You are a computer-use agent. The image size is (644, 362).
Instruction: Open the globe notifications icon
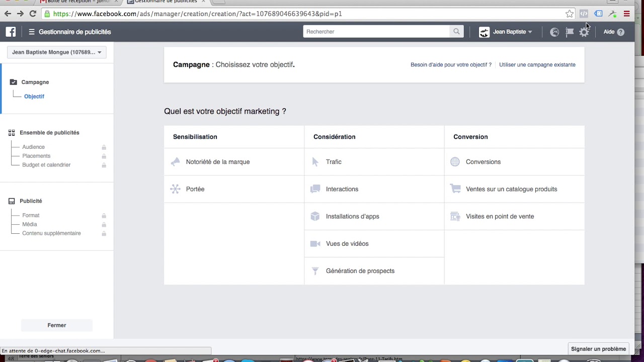coord(554,32)
